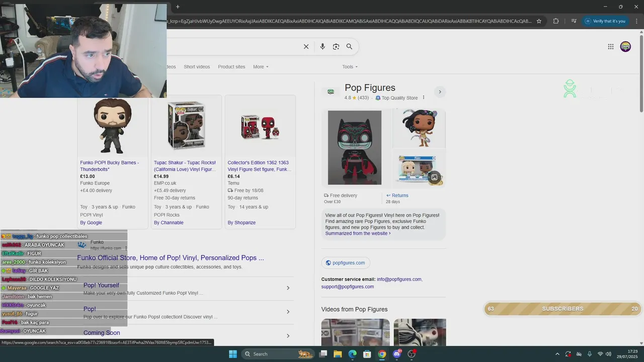Open volume control in system tray
Viewport: 644px width, 362px height.
tap(608, 354)
